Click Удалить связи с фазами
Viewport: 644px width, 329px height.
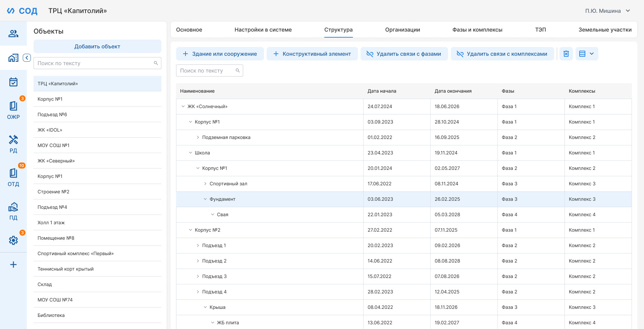coord(404,54)
